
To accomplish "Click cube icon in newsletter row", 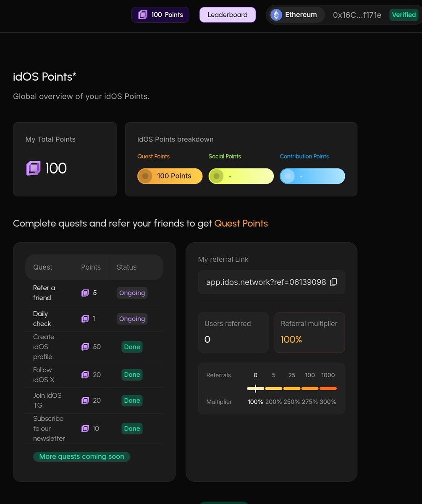I will (85, 428).
